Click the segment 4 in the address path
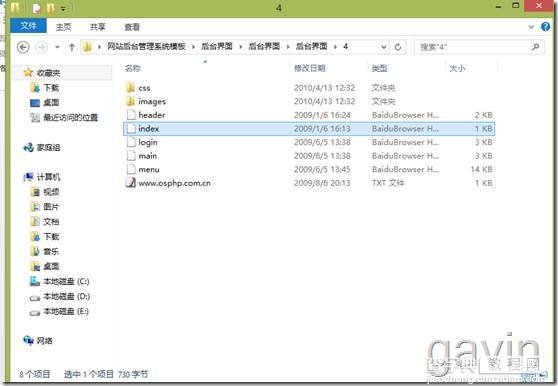The width and height of the screenshot is (558, 386). [345, 46]
